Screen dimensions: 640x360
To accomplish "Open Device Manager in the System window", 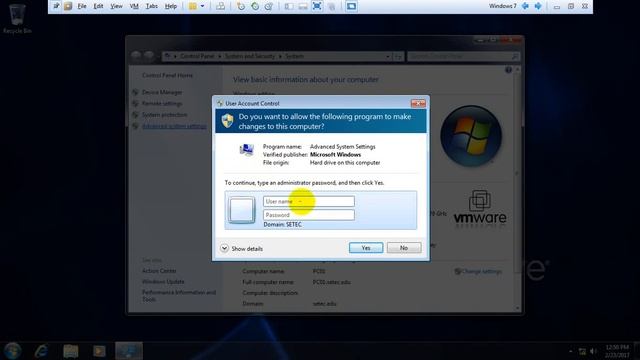I will (162, 92).
